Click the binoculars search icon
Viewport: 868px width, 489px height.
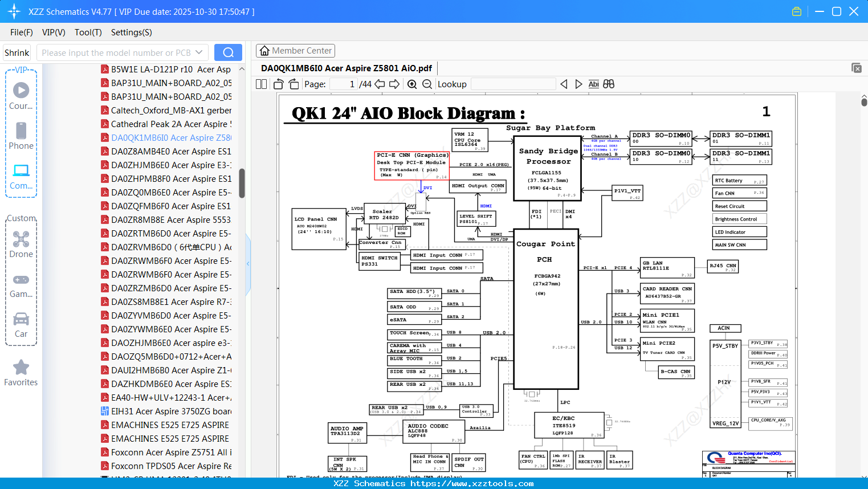point(609,84)
